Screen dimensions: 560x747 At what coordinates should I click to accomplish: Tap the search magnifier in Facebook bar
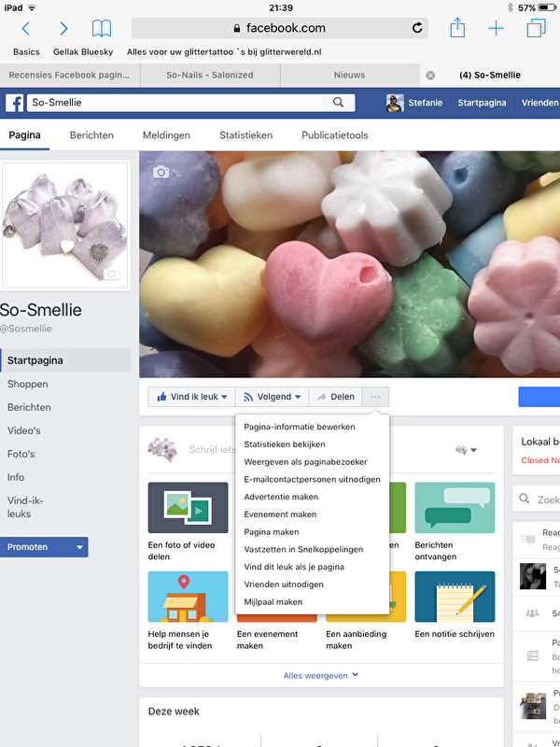pyautogui.click(x=338, y=103)
